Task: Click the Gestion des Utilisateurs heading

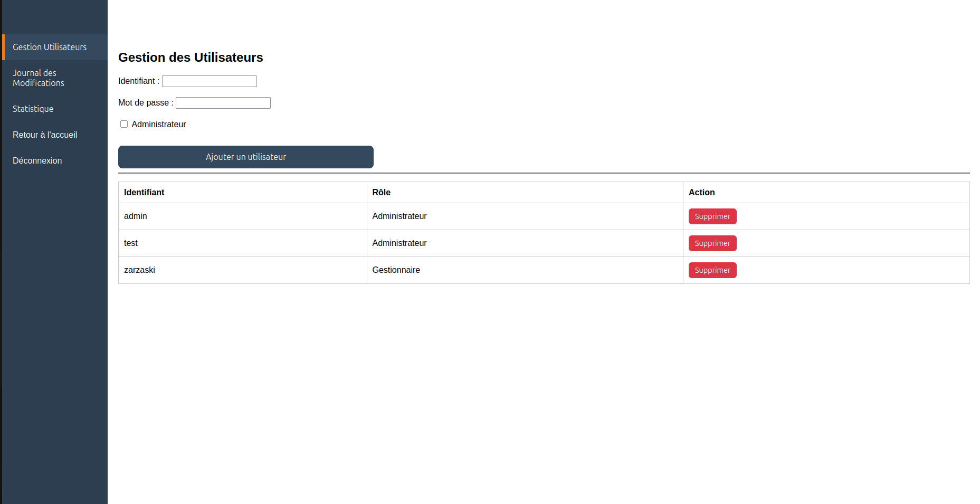Action: 191,58
